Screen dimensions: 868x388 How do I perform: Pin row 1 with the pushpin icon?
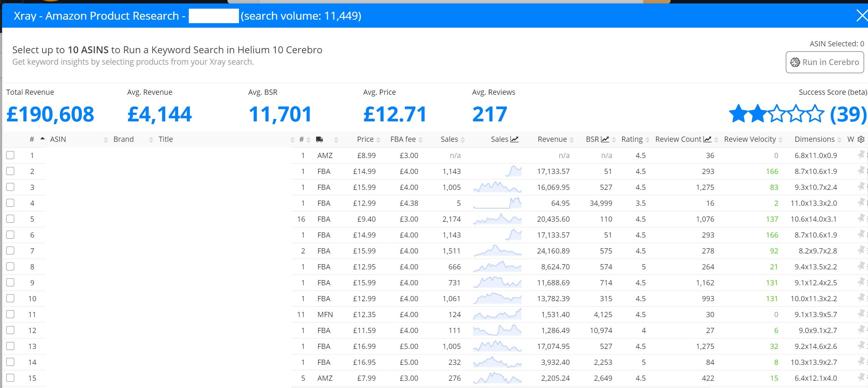coord(861,155)
